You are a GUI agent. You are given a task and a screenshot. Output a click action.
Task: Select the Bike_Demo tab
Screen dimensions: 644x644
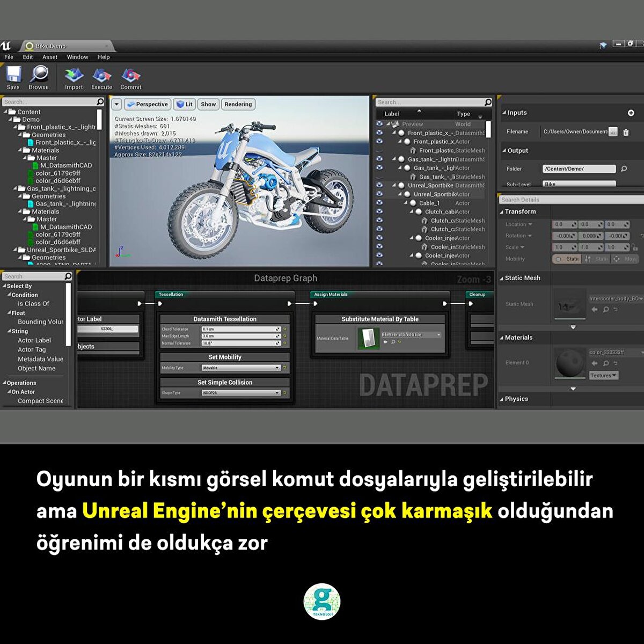pos(51,46)
